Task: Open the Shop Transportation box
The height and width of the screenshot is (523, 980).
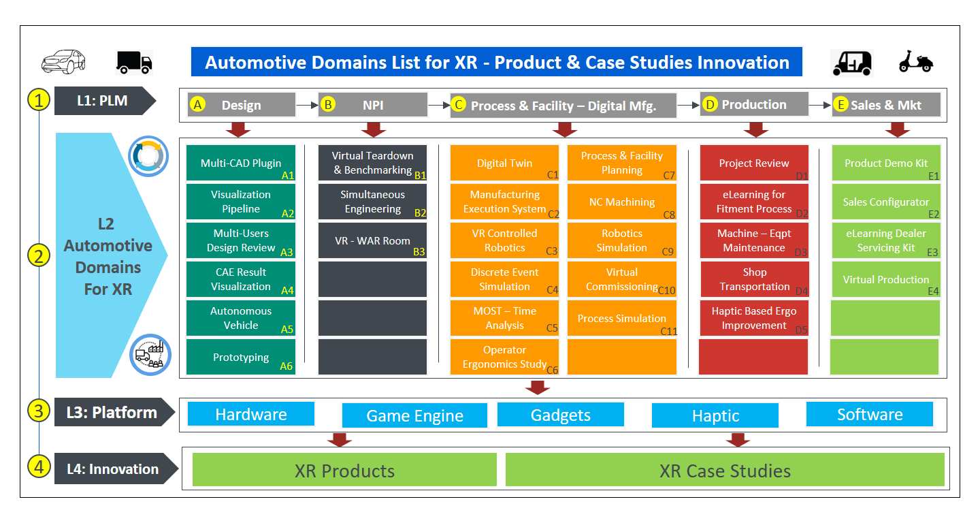Action: 754,279
